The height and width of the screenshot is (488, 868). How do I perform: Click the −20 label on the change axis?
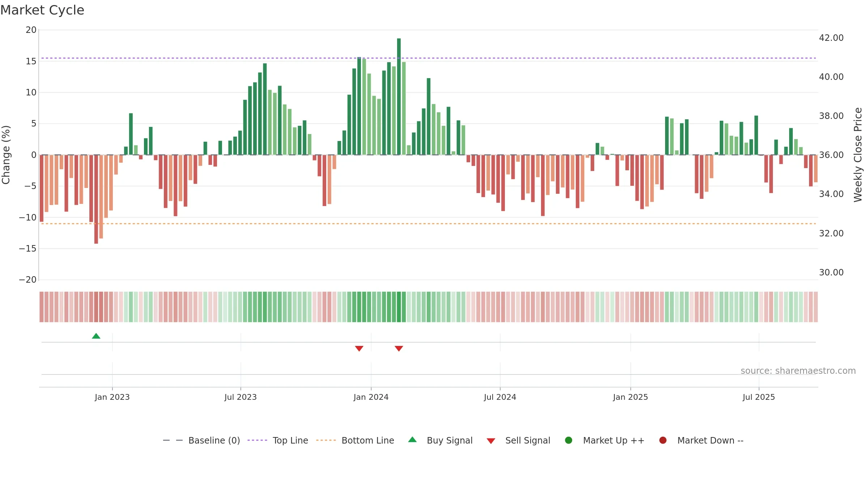pyautogui.click(x=28, y=280)
